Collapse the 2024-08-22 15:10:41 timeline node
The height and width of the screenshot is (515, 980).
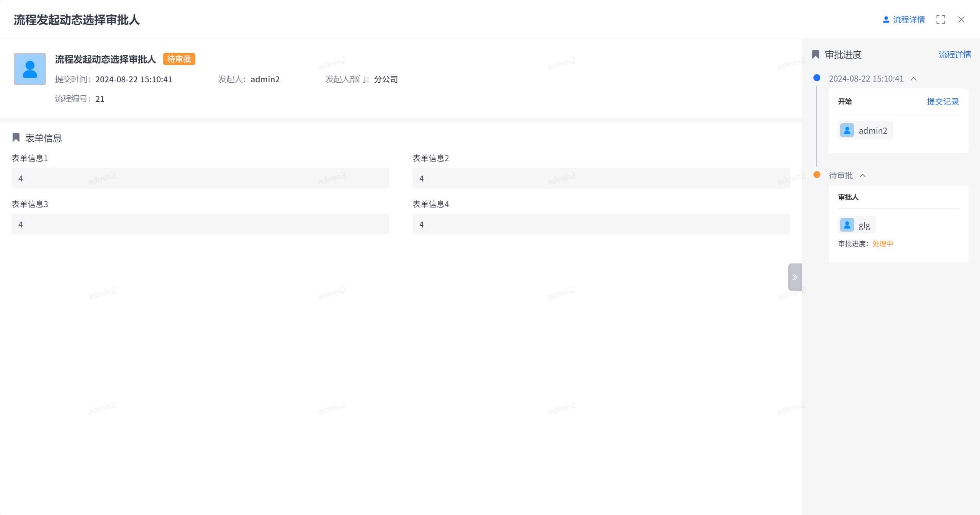tap(914, 79)
